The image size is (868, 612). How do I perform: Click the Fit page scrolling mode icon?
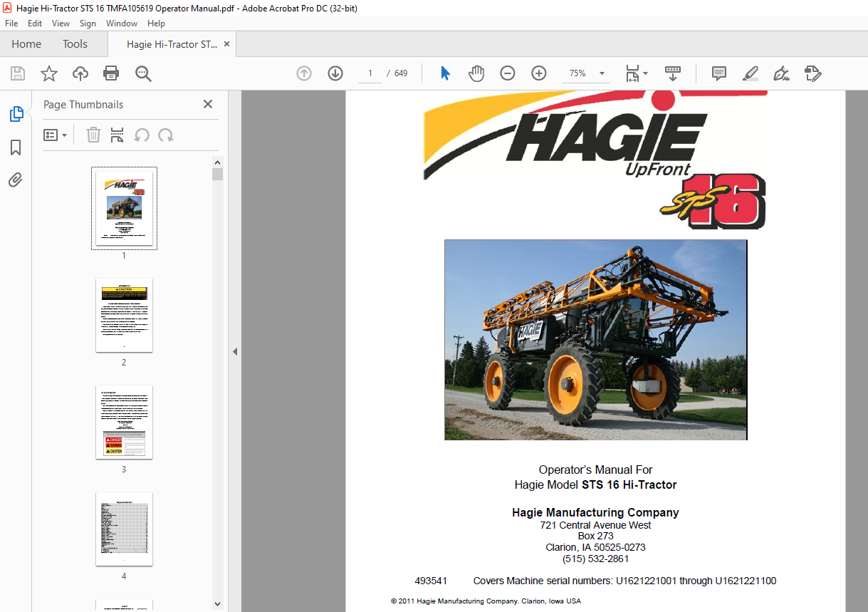tap(632, 73)
